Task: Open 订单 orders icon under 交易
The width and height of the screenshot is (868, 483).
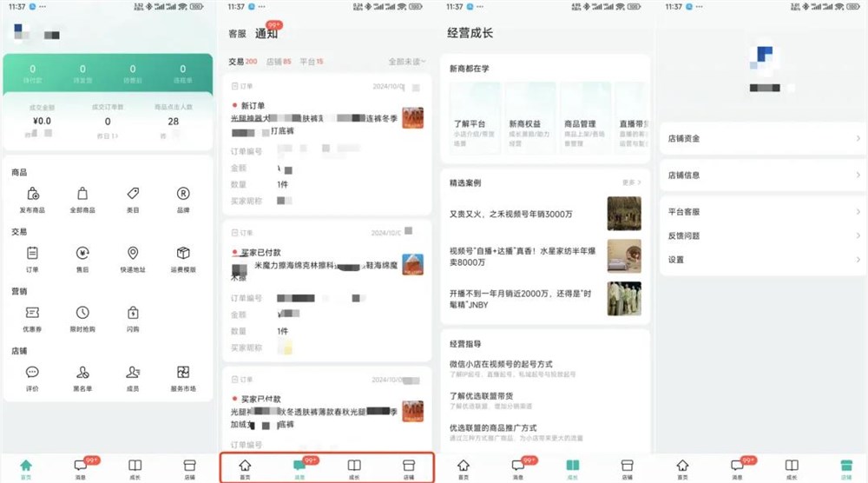Action: pos(33,253)
